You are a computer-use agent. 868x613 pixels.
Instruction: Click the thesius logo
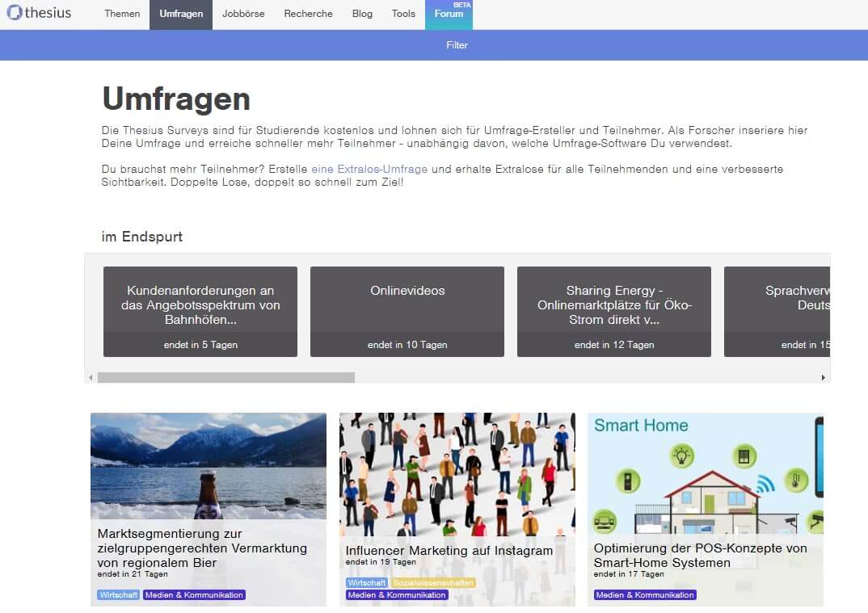[x=39, y=13]
